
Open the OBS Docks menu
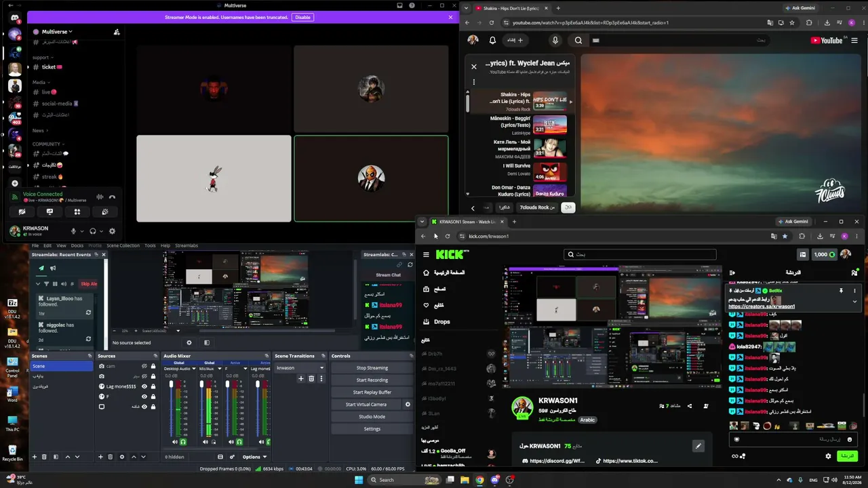(x=77, y=245)
